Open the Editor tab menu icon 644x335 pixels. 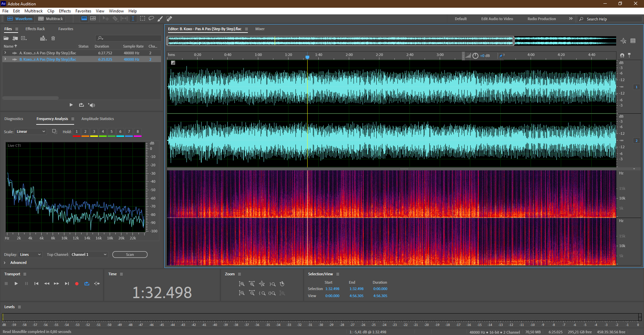pos(247,29)
